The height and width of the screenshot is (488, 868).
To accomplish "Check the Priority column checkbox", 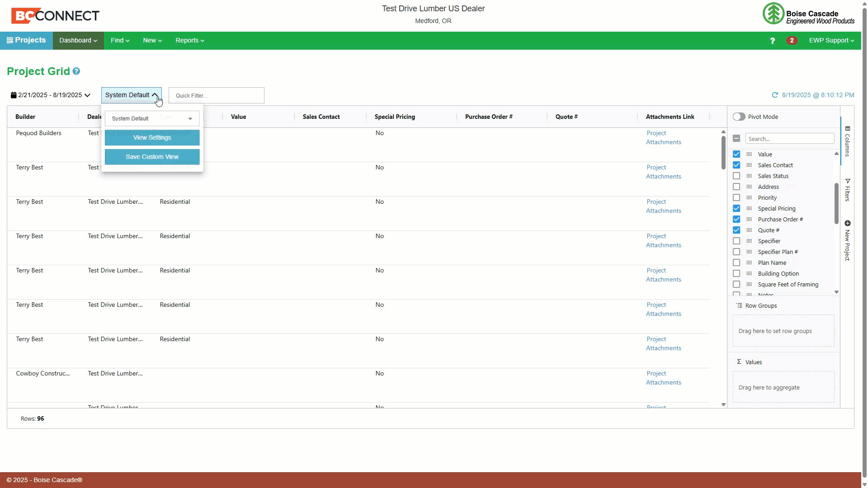I will coord(736,197).
